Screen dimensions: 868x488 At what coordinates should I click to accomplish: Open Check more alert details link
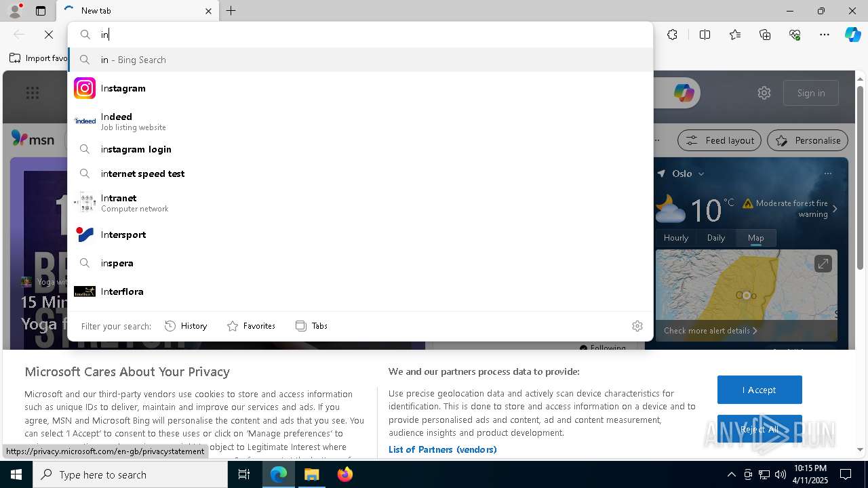tap(711, 331)
